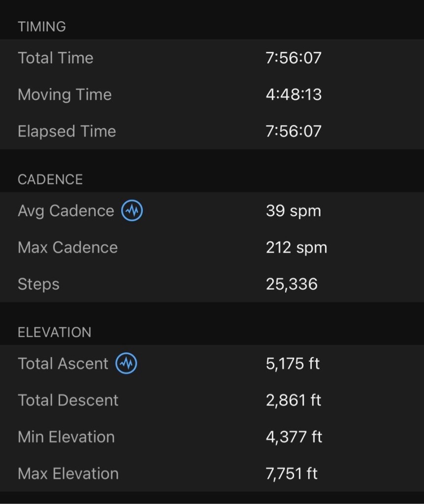
Task: Click the ELEVATION section header
Action: point(54,332)
